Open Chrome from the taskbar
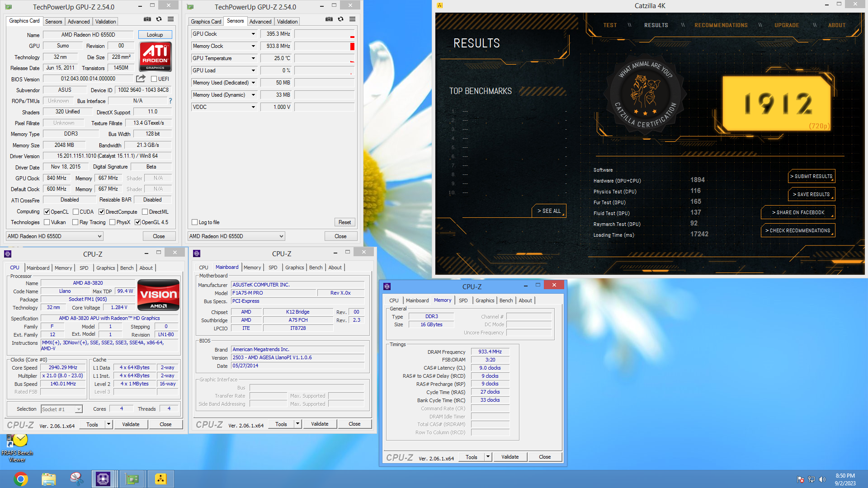This screenshot has height=488, width=868. pos(21,479)
